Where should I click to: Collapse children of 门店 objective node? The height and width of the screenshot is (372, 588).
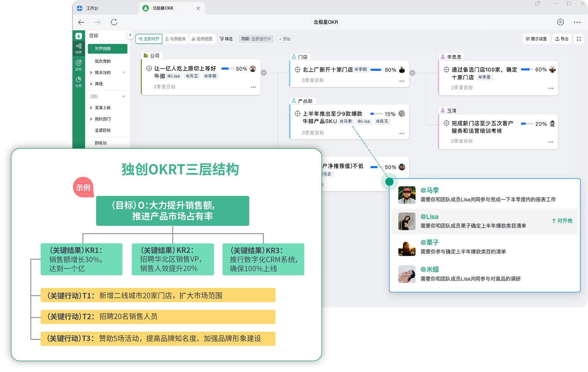click(x=413, y=73)
